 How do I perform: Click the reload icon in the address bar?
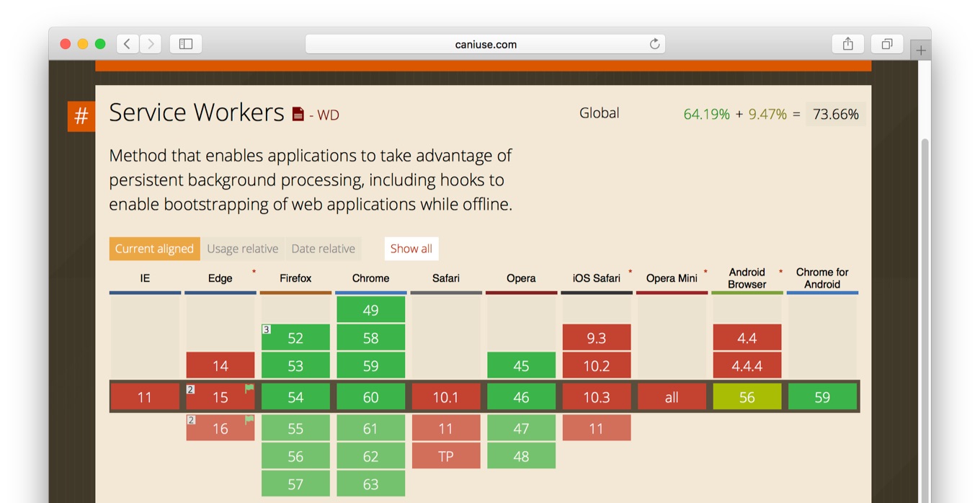[x=654, y=44]
